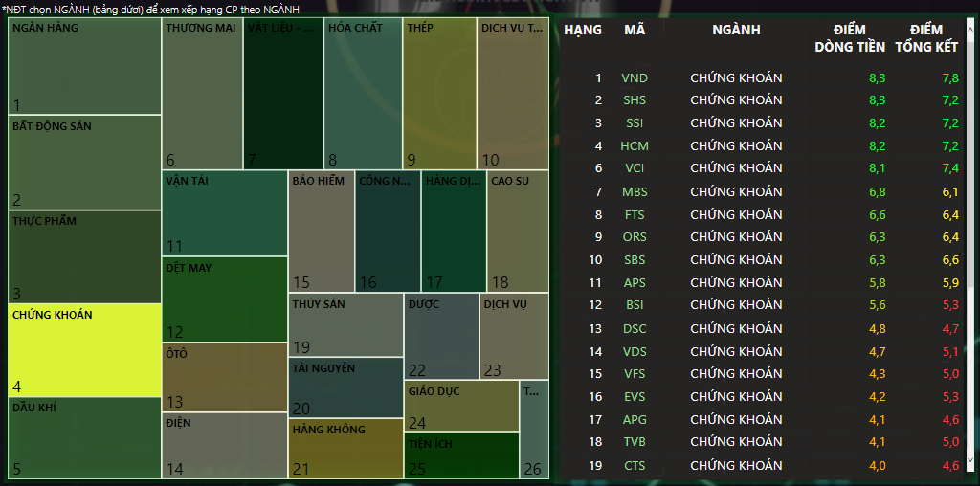Choose the THÉP sector tile
980x486 pixels.
click(440, 94)
